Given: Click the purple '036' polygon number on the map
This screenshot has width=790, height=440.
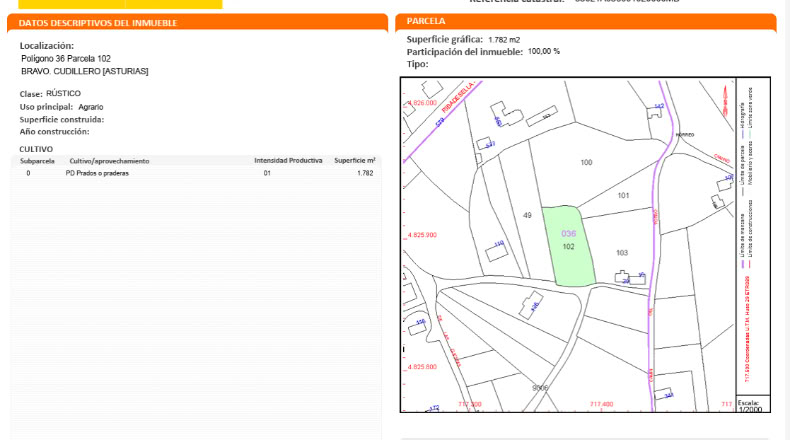Looking at the screenshot, I should [x=568, y=234].
